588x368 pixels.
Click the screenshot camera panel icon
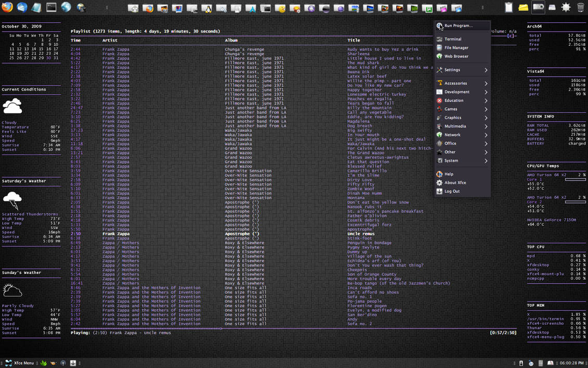(x=538, y=7)
